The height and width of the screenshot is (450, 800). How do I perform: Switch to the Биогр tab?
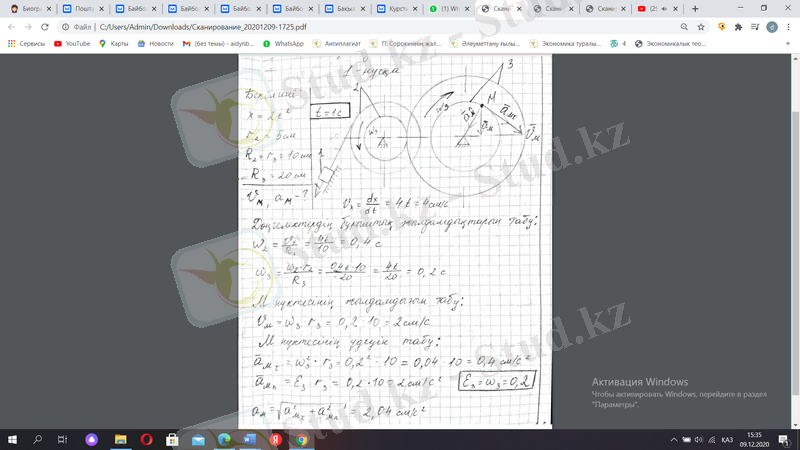(32, 9)
